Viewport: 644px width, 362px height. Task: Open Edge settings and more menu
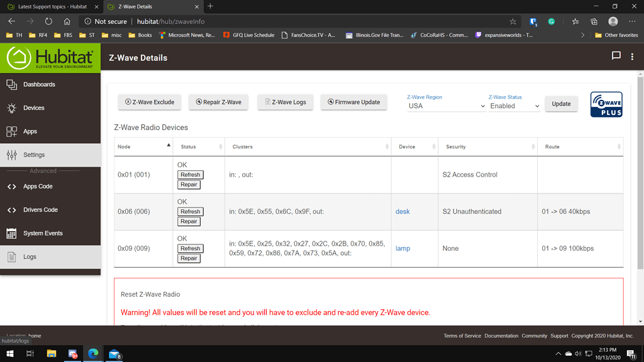tap(632, 21)
